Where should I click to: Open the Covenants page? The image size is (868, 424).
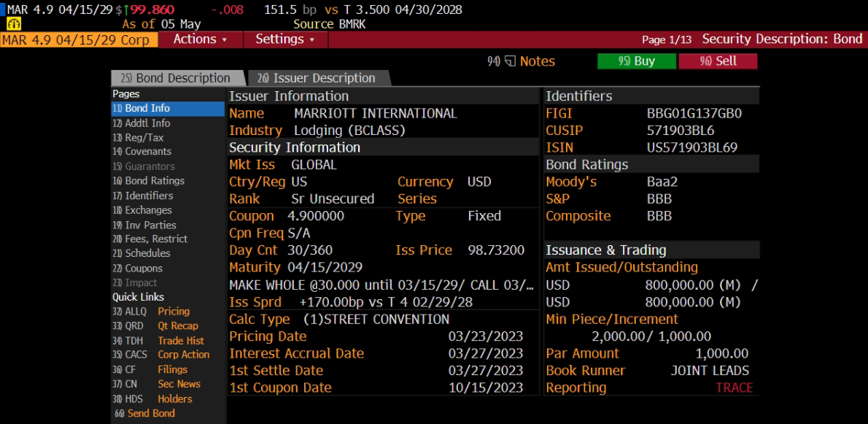[x=142, y=151]
